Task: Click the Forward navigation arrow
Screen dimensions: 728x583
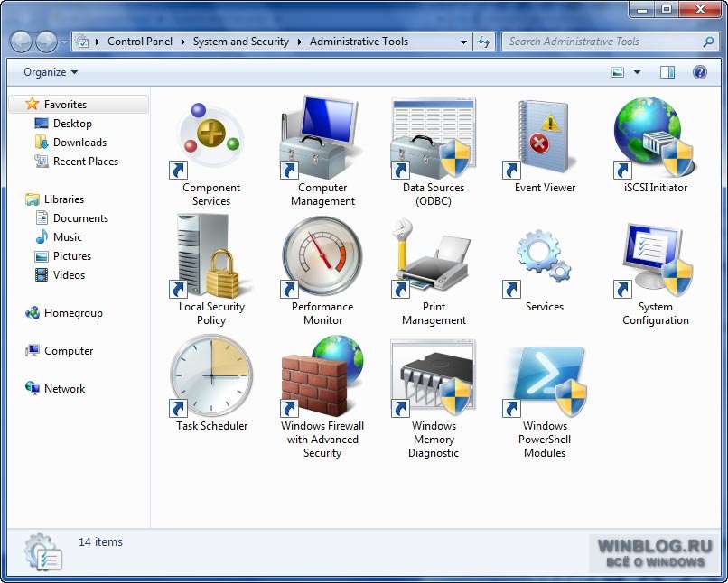Action: pos(46,42)
